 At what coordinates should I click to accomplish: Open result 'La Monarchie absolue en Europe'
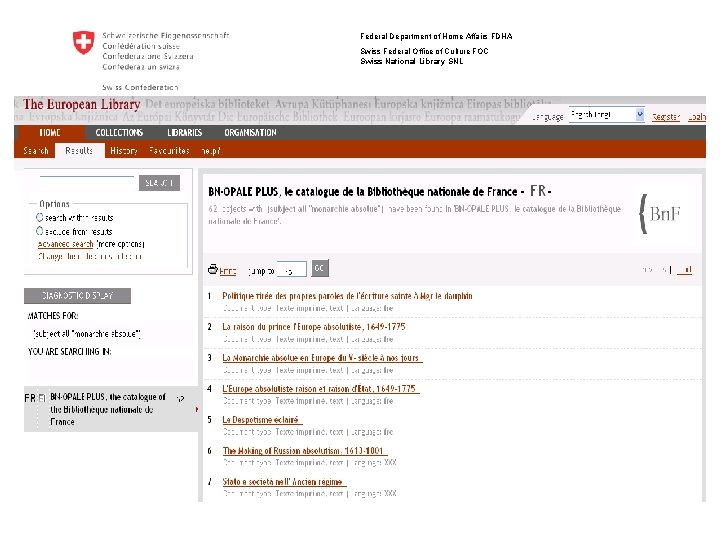click(x=321, y=358)
